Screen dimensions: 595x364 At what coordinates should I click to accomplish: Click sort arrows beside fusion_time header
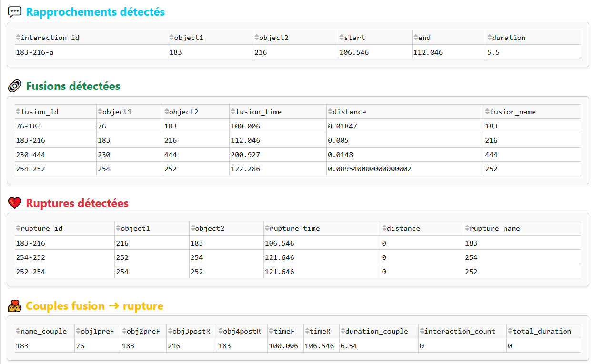tap(233, 112)
